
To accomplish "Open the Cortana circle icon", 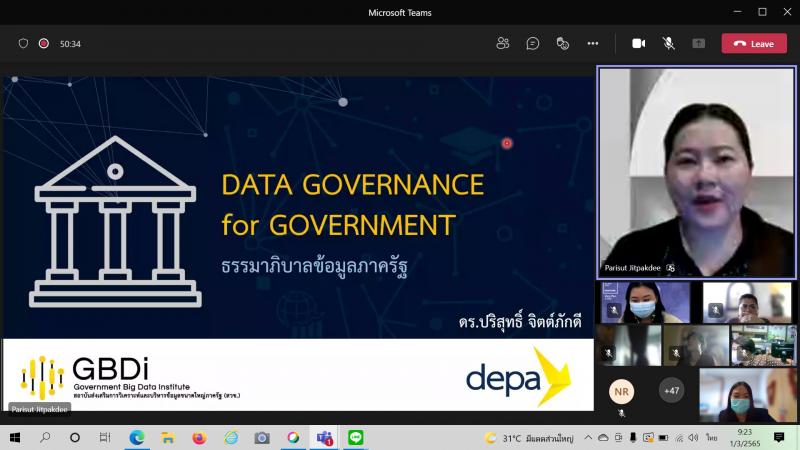I will tap(74, 438).
